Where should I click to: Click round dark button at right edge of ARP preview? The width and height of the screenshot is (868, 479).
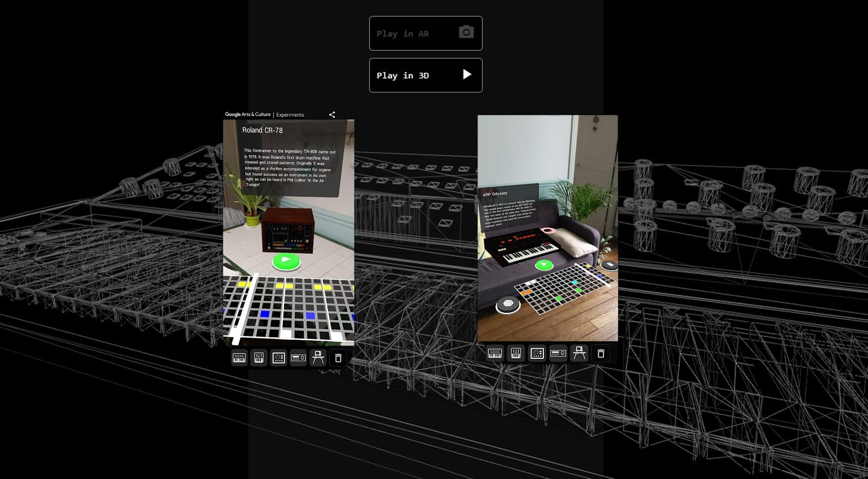tap(609, 264)
